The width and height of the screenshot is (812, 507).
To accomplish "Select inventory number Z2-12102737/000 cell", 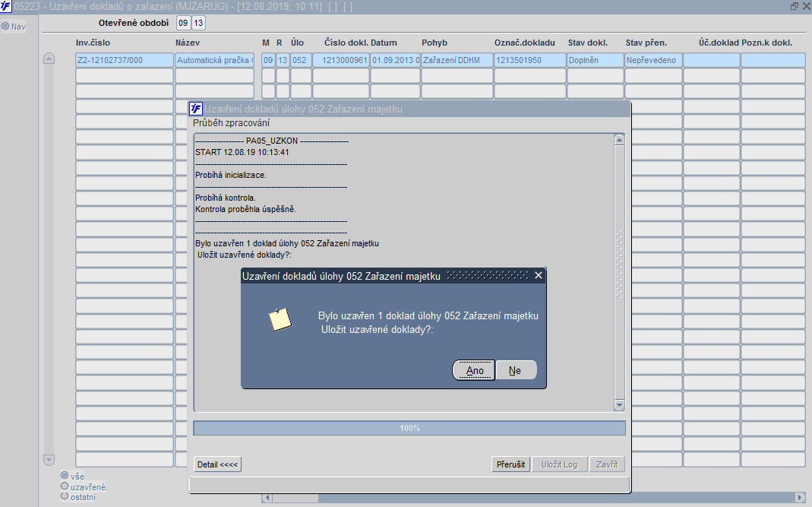I will click(x=125, y=60).
